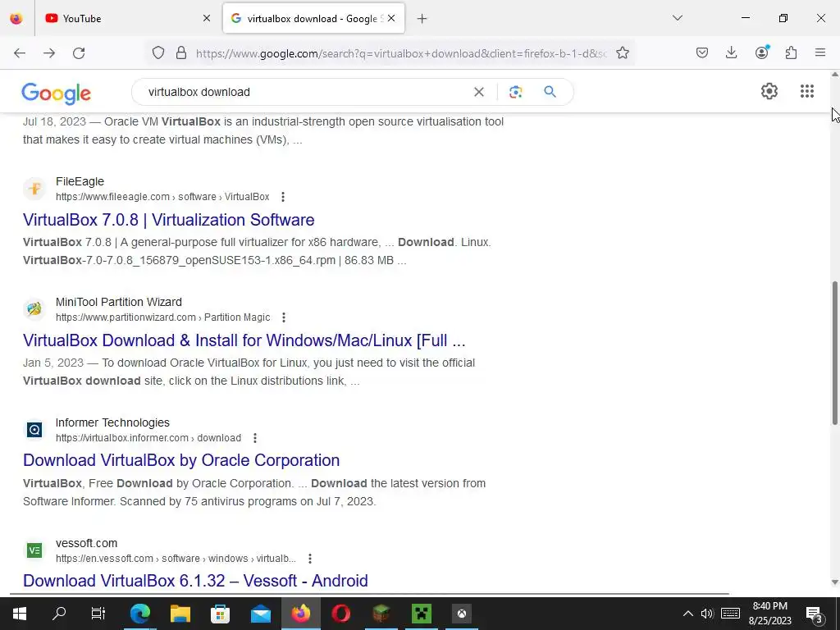The width and height of the screenshot is (840, 630).
Task: Search by image with Google Lens
Action: 515,92
